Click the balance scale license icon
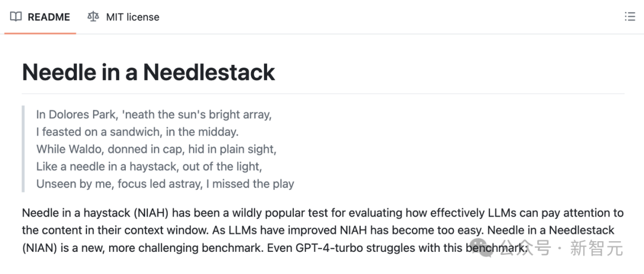This screenshot has width=644, height=274. click(x=93, y=17)
